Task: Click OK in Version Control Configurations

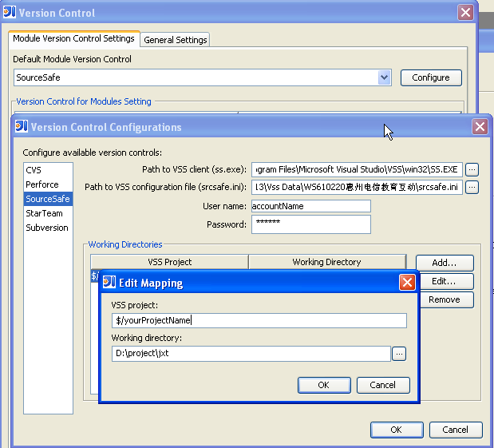Action: (397, 430)
